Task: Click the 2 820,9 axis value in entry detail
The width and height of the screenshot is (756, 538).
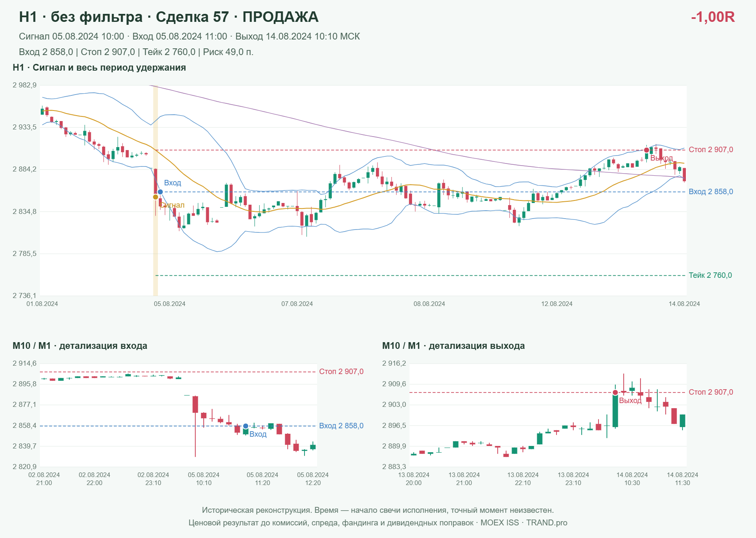Action: (x=24, y=467)
